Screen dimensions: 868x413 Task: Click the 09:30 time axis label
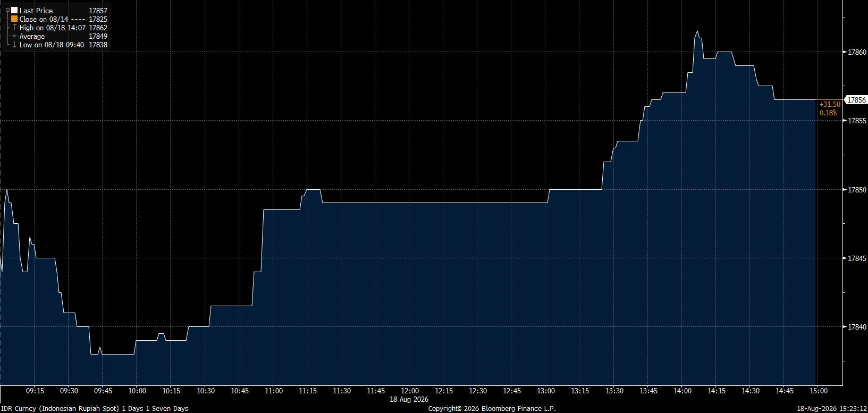point(69,391)
